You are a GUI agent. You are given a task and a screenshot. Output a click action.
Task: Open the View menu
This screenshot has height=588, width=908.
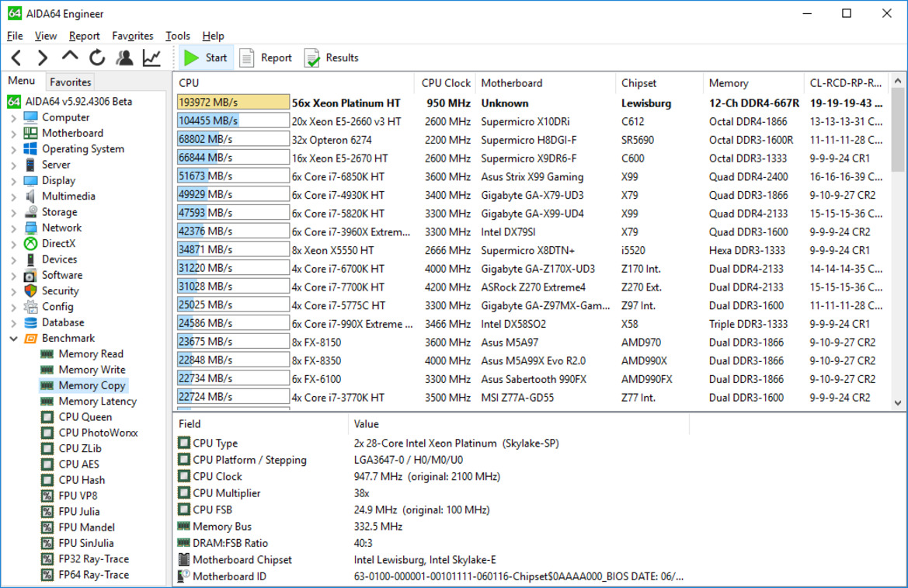(45, 36)
